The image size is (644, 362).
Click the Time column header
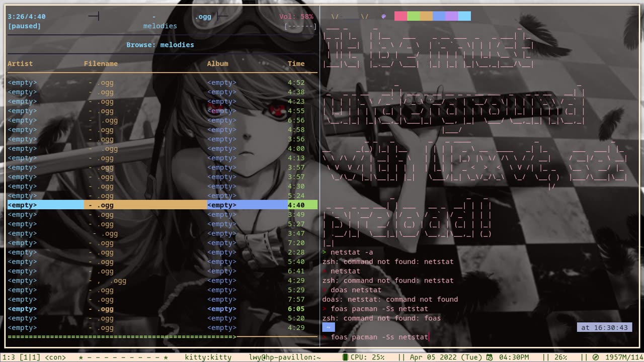(x=296, y=64)
